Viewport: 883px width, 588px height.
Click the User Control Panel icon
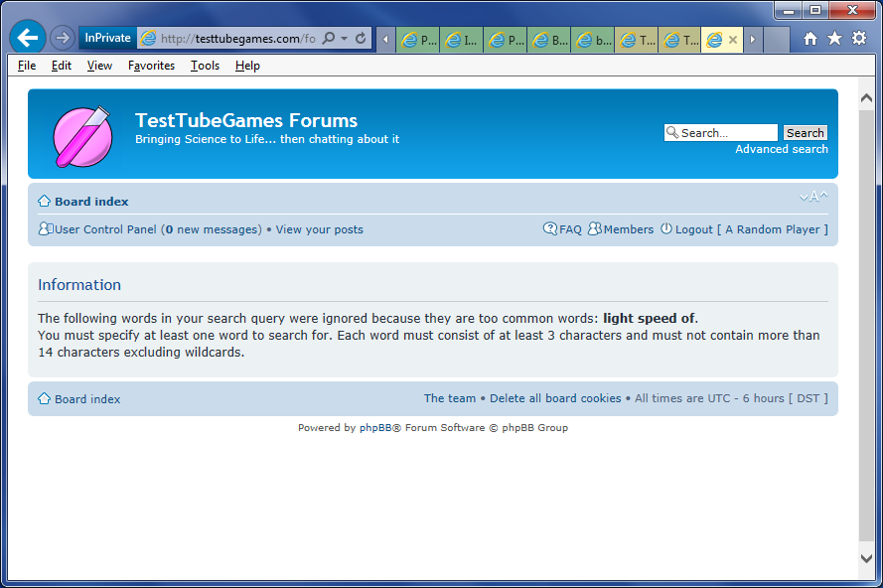[45, 228]
